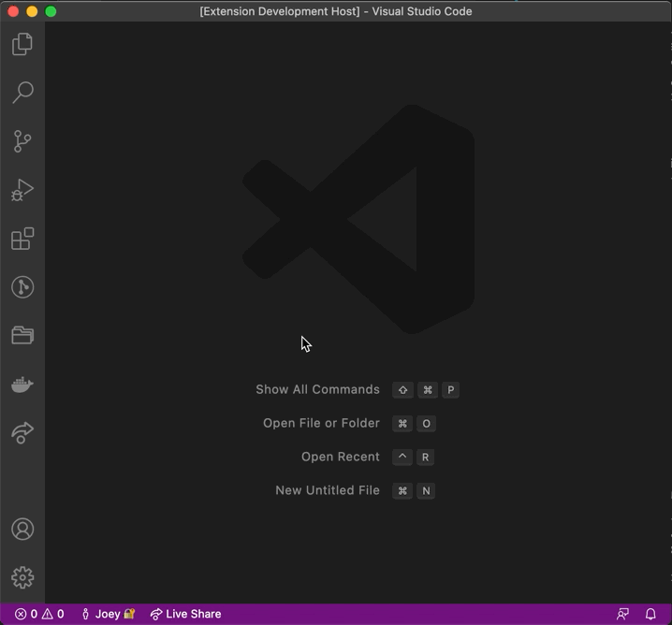Screen dimensions: 672x625
Task: Open the Manage gear icon
Action: (x=22, y=577)
